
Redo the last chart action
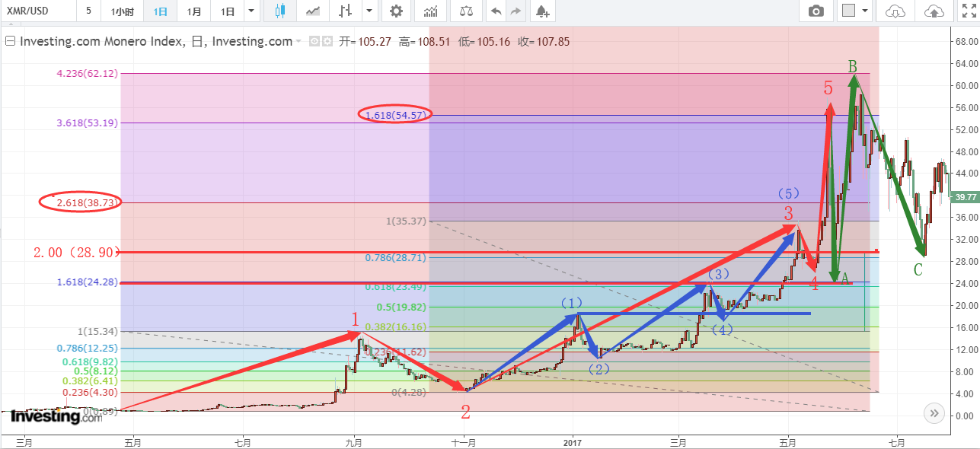coord(516,11)
